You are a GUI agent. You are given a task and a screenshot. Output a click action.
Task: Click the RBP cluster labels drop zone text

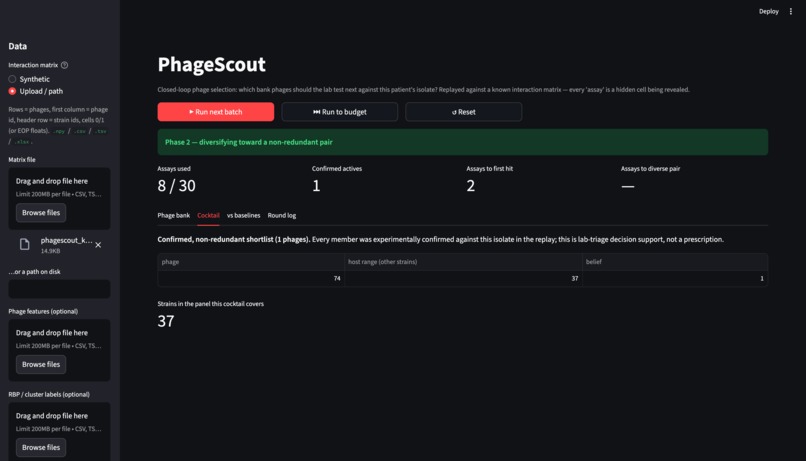[52, 416]
